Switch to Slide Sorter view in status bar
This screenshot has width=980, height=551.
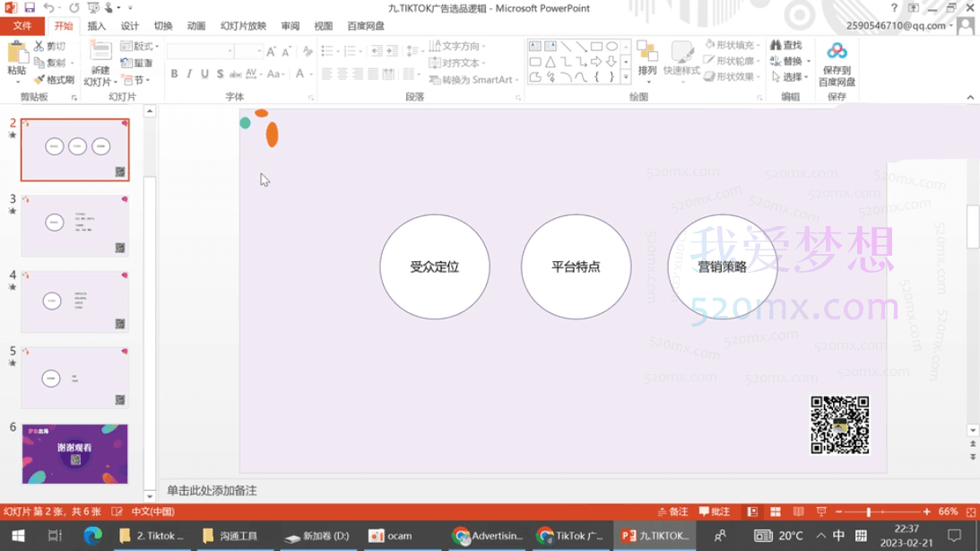(775, 511)
